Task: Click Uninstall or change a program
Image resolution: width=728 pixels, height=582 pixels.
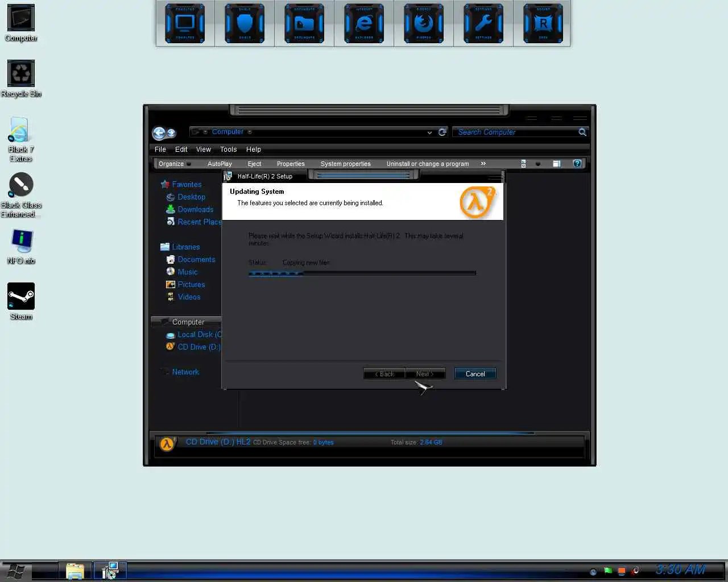Action: click(x=428, y=164)
